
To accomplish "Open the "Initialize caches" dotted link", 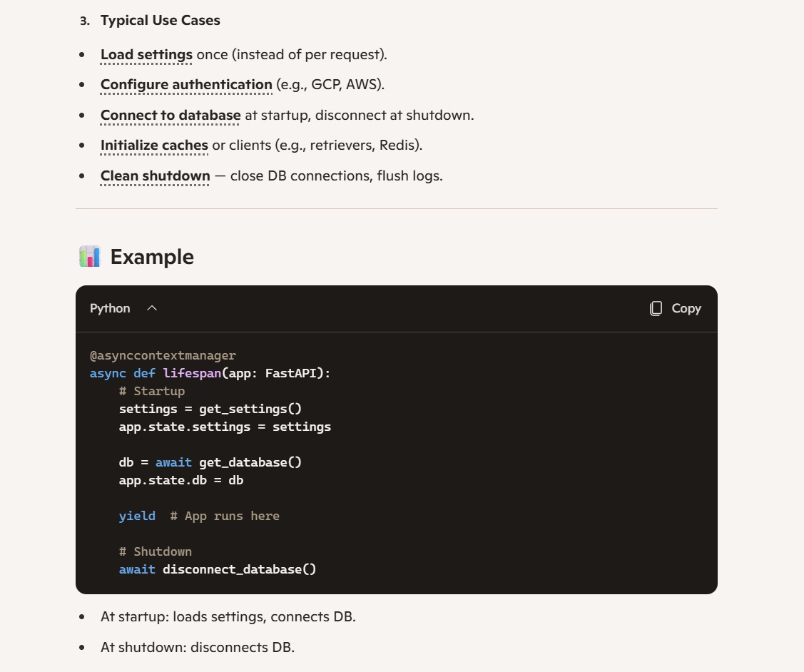I will (x=154, y=146).
